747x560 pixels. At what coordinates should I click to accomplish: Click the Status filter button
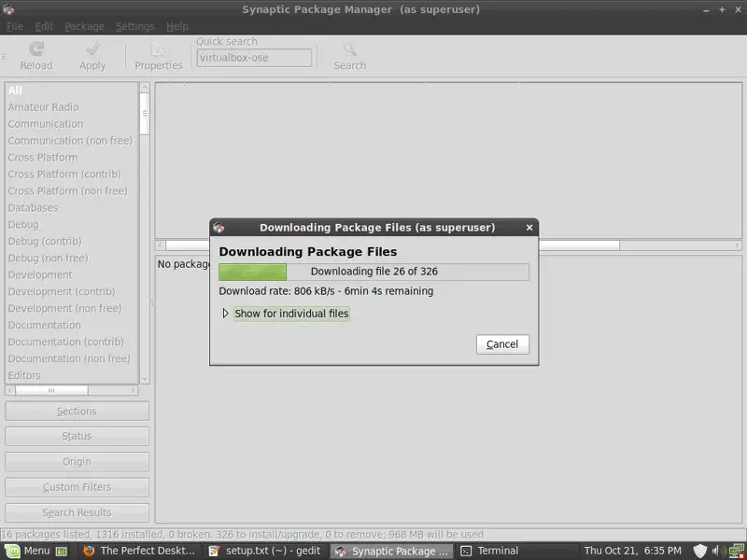[x=77, y=436]
